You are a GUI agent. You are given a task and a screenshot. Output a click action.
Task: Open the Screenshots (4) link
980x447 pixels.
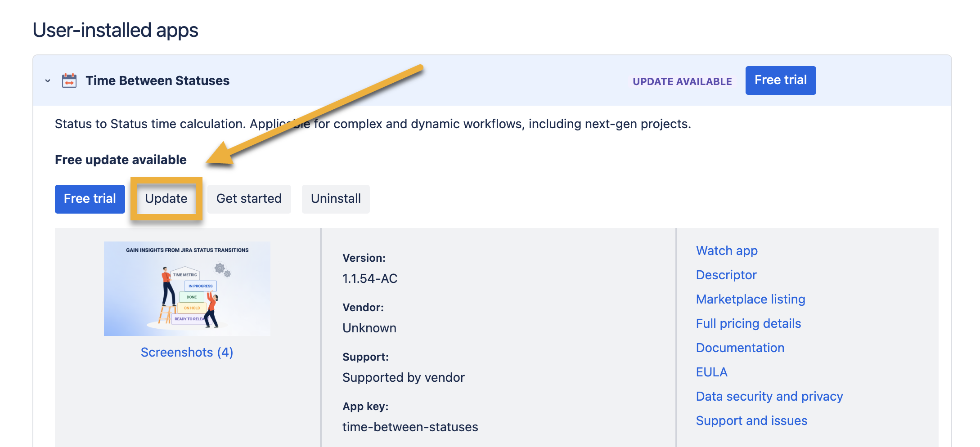187,352
